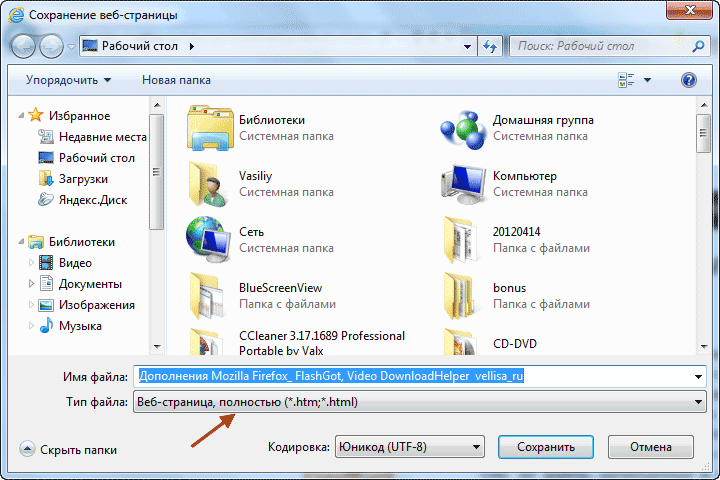Select the 20120414 folder icon
Image resolution: width=720 pixels, height=480 pixels.
point(459,240)
